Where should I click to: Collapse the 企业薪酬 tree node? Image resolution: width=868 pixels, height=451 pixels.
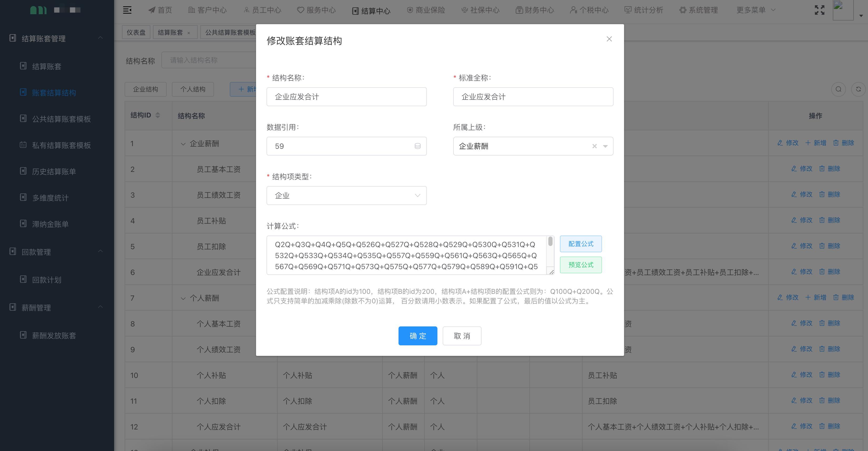(x=183, y=143)
